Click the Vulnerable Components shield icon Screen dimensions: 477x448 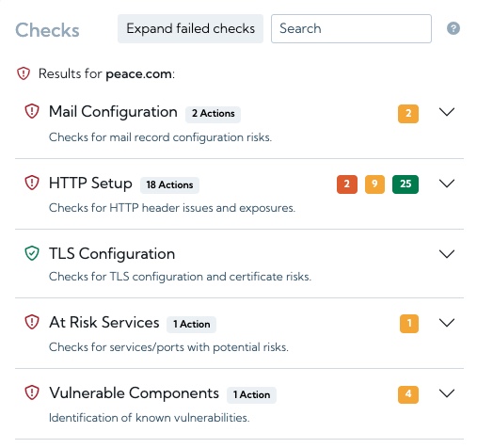(x=32, y=392)
